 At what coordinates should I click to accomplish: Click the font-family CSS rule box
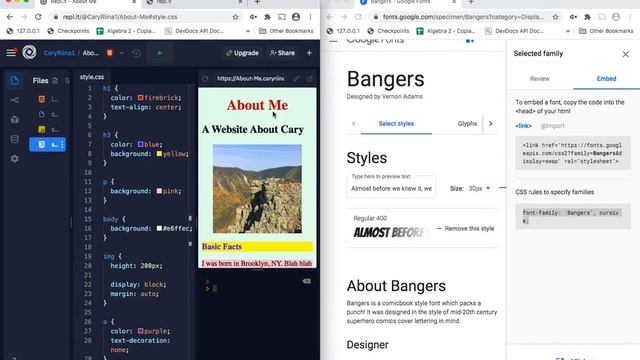(573, 216)
